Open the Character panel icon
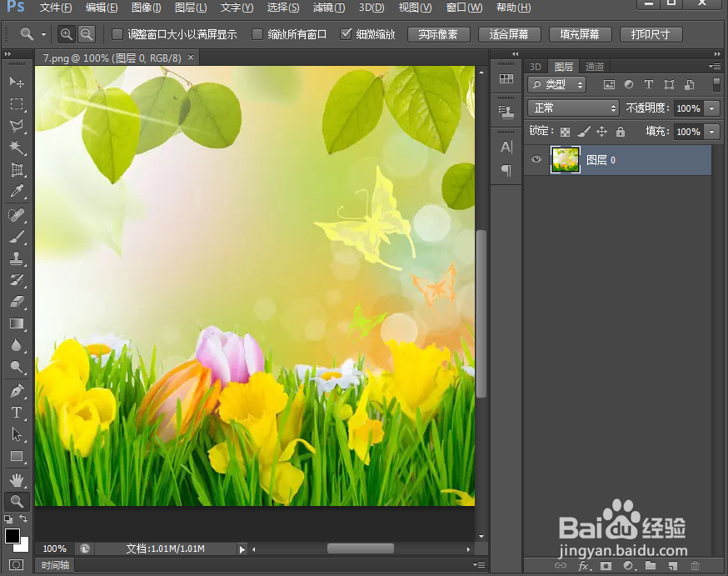Screen dimensions: 728x576 (506, 148)
